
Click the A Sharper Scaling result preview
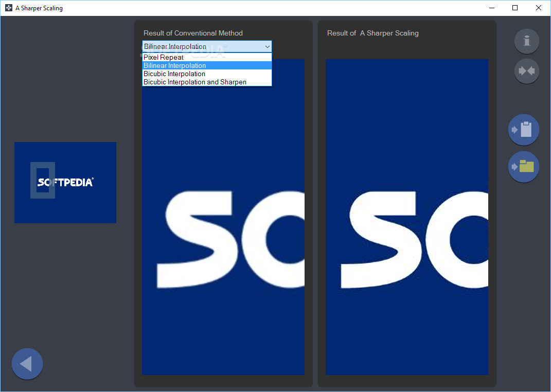coord(406,217)
